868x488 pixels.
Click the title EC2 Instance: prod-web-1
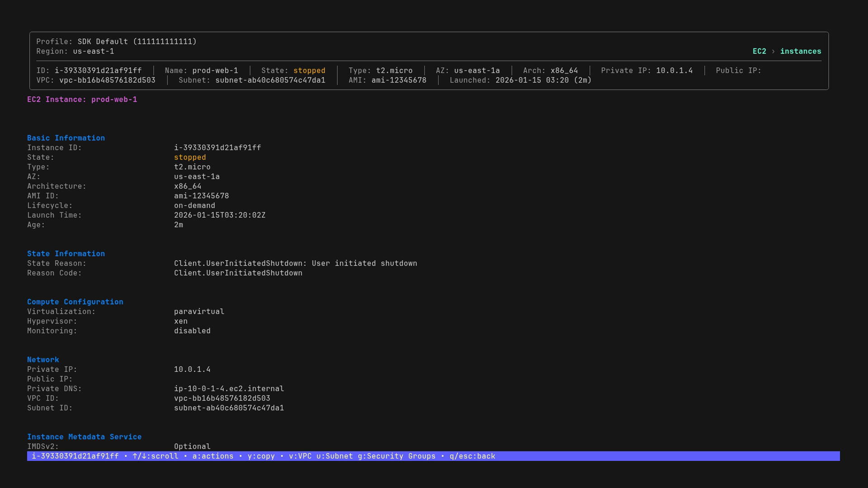click(x=82, y=100)
